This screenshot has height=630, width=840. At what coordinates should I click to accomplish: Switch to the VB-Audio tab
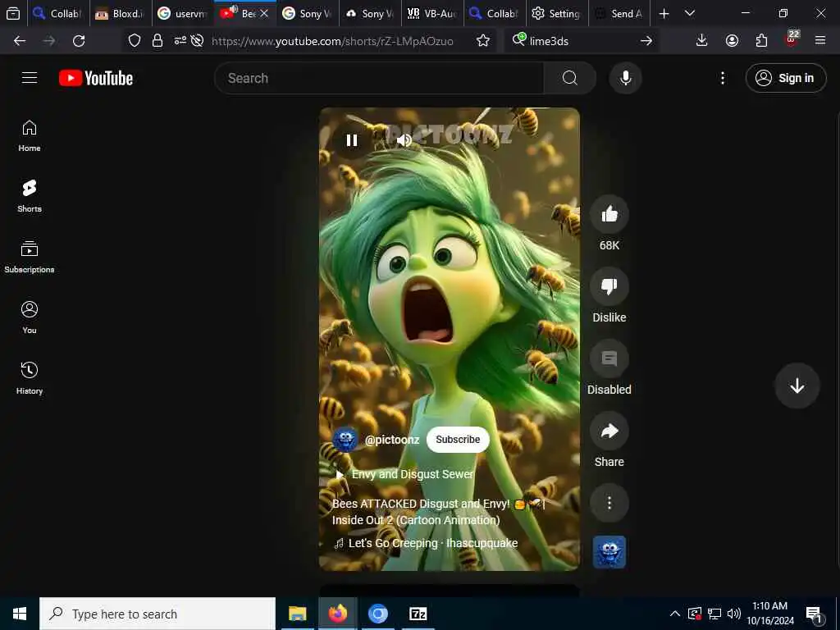431,13
